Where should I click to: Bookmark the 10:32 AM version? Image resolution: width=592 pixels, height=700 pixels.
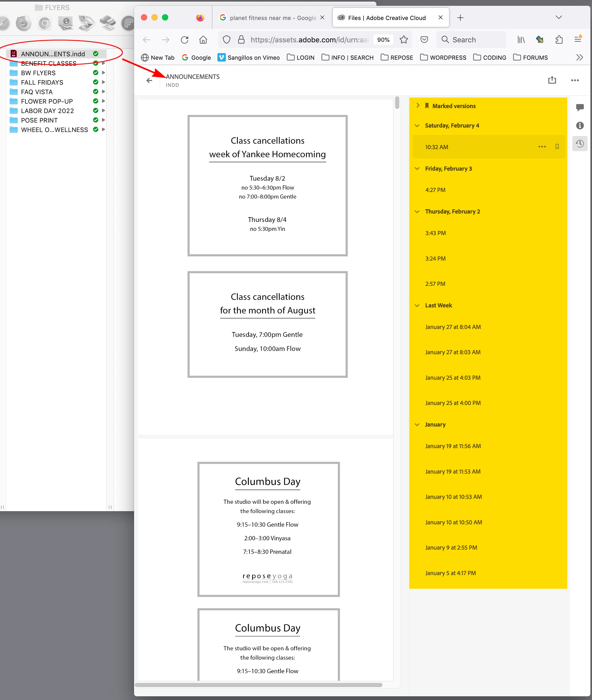point(557,147)
